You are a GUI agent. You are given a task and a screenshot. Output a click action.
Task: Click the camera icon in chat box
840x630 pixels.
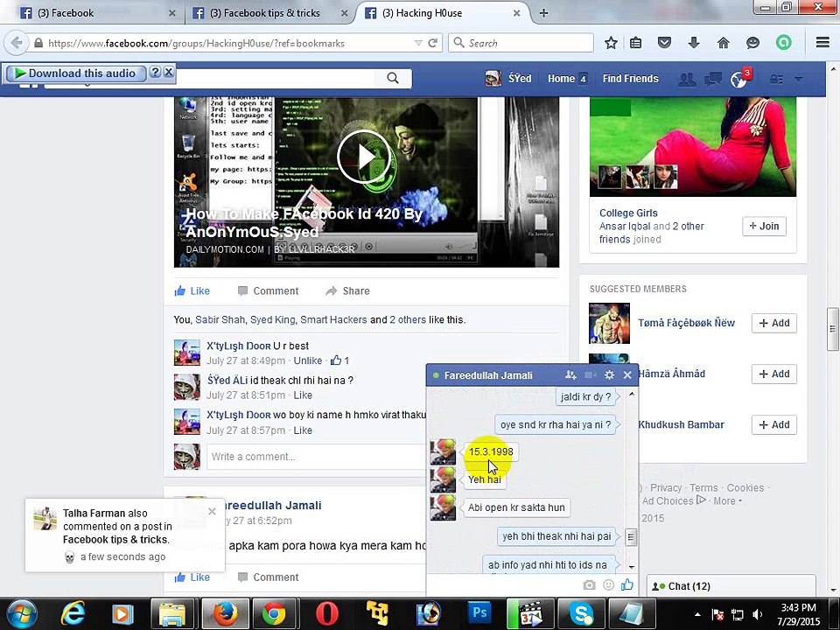pos(589,585)
